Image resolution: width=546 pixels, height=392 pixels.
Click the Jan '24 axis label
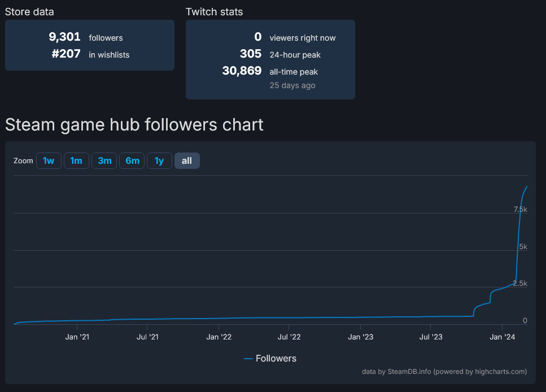point(502,337)
